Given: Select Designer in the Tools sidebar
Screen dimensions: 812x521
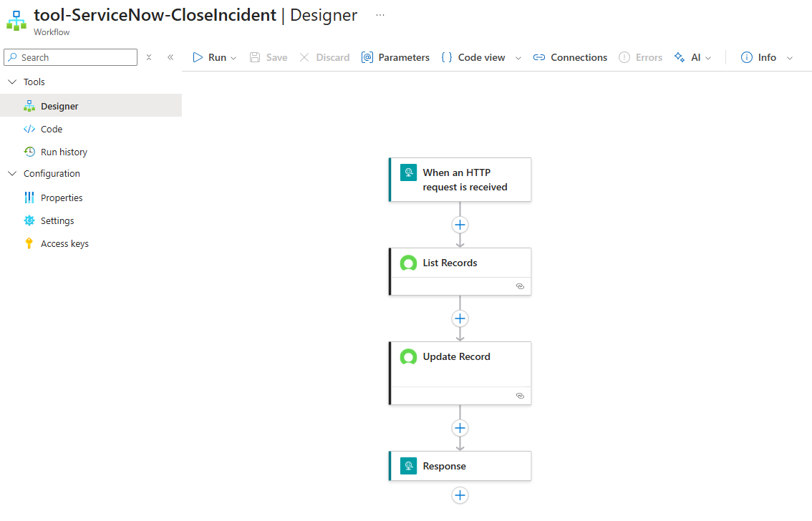Looking at the screenshot, I should click(x=61, y=106).
